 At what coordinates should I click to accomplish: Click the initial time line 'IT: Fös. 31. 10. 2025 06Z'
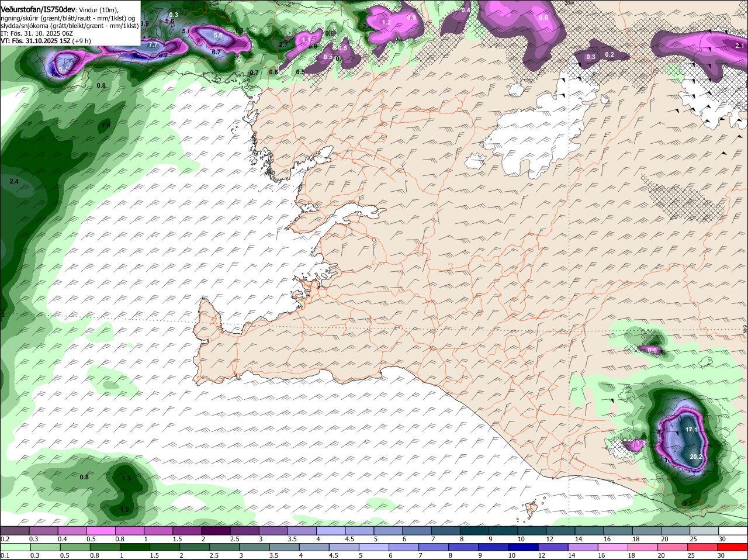coord(37,33)
